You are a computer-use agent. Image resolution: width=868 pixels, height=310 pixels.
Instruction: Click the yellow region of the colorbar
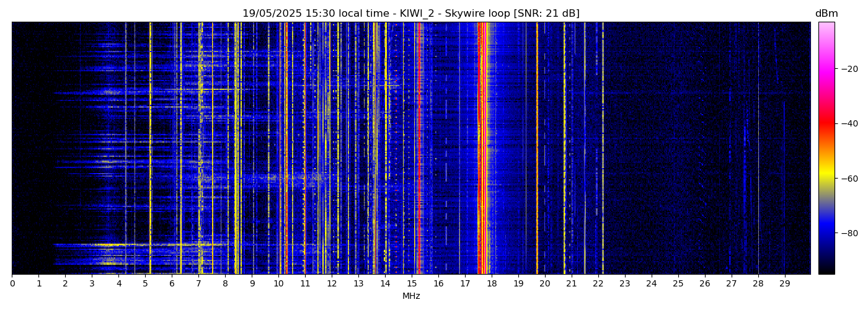point(826,175)
